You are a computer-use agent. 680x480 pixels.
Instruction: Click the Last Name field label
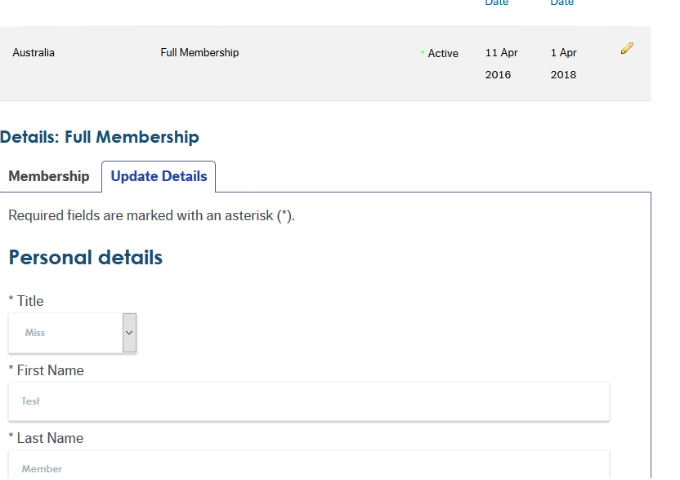point(46,438)
